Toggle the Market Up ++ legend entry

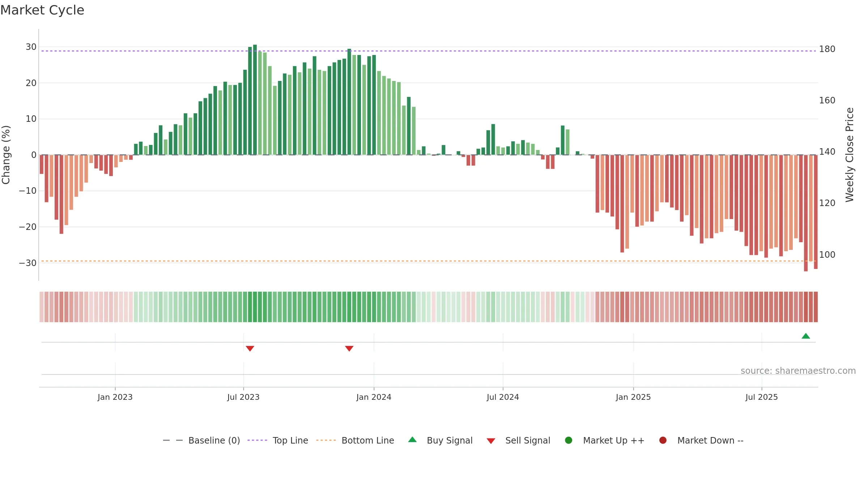tap(605, 441)
